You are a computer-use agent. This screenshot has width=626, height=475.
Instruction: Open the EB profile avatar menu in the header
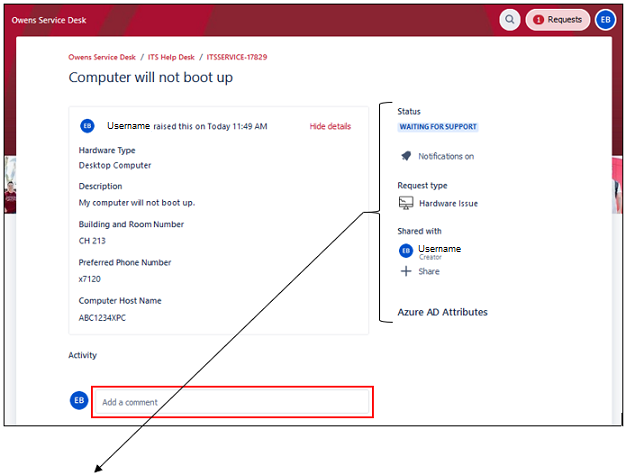point(605,19)
